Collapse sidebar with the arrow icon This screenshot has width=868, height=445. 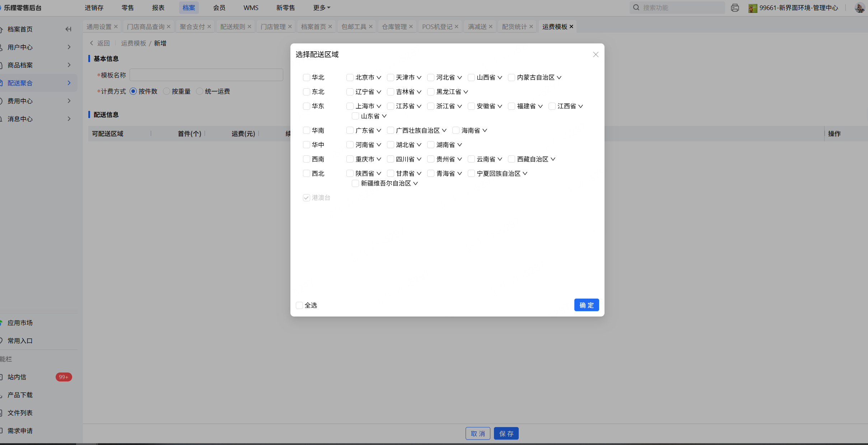click(68, 29)
